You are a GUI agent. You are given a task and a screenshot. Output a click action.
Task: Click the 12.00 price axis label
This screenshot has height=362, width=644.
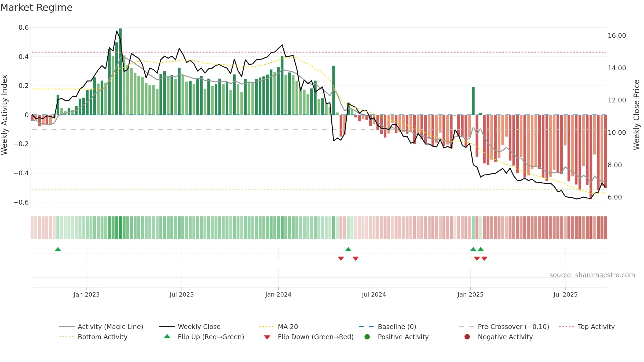coord(617,100)
